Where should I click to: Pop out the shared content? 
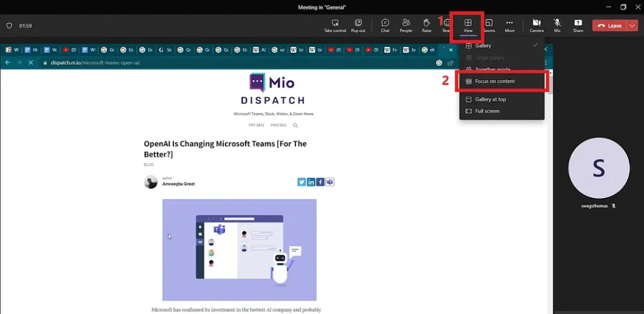[358, 26]
